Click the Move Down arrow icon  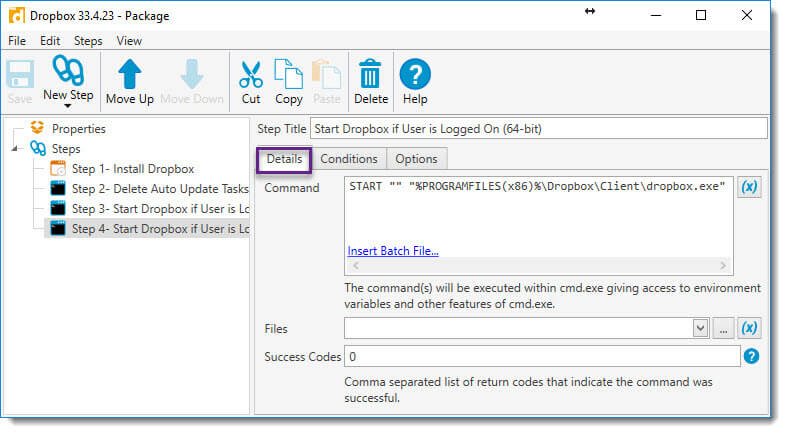(x=192, y=74)
